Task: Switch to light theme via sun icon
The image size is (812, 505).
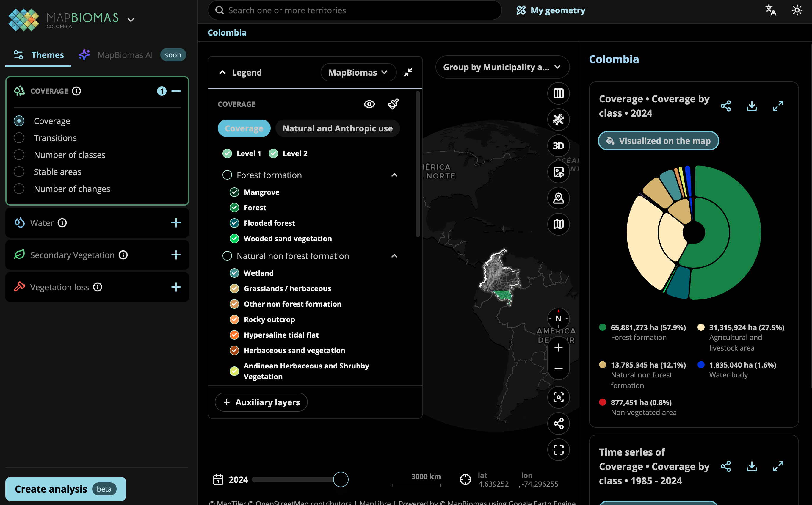Action: (x=797, y=10)
